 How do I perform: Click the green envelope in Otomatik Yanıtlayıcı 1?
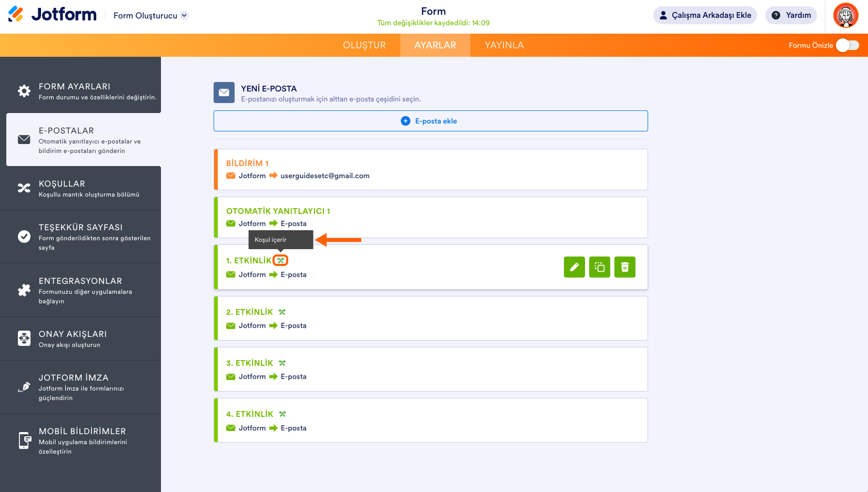(231, 223)
